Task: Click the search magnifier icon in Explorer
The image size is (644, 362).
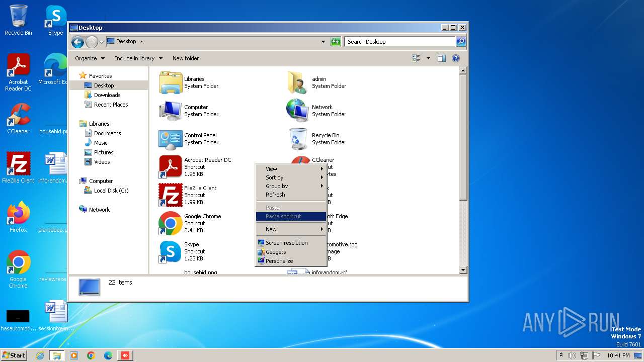Action: [461, 42]
